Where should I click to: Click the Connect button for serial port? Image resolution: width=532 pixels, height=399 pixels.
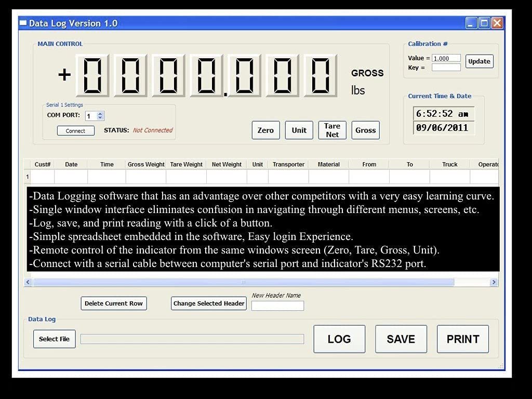pos(76,131)
